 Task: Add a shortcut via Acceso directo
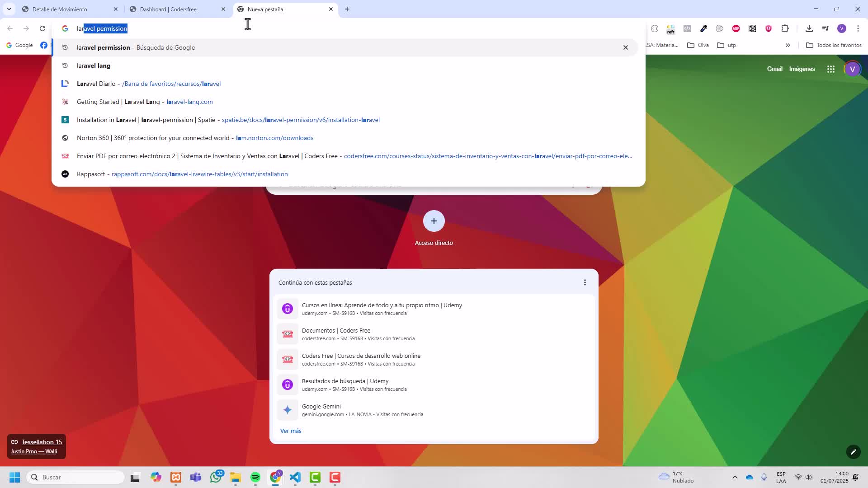434,228
